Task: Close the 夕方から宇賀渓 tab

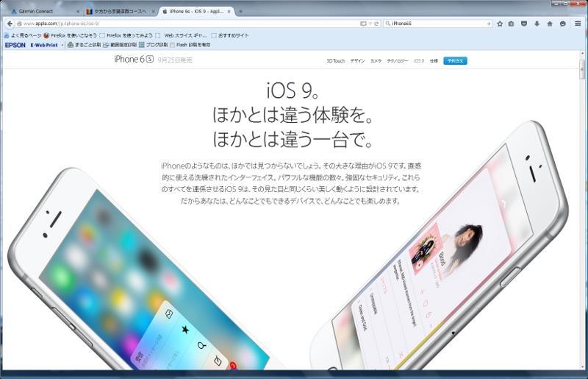Action: click(153, 12)
